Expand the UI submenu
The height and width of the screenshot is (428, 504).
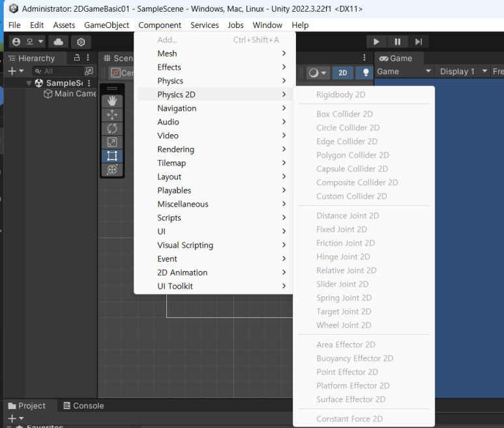coord(215,231)
